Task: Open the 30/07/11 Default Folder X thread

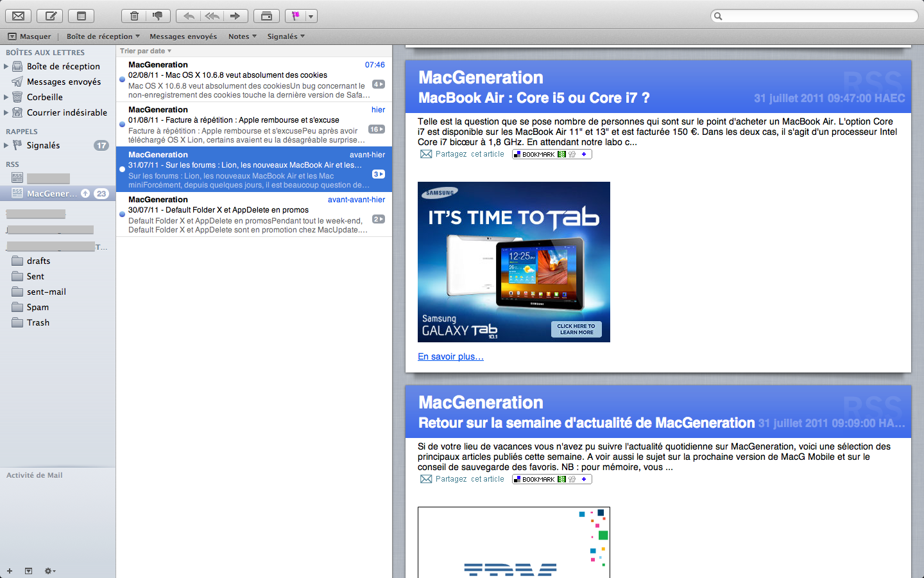Action: (254, 215)
